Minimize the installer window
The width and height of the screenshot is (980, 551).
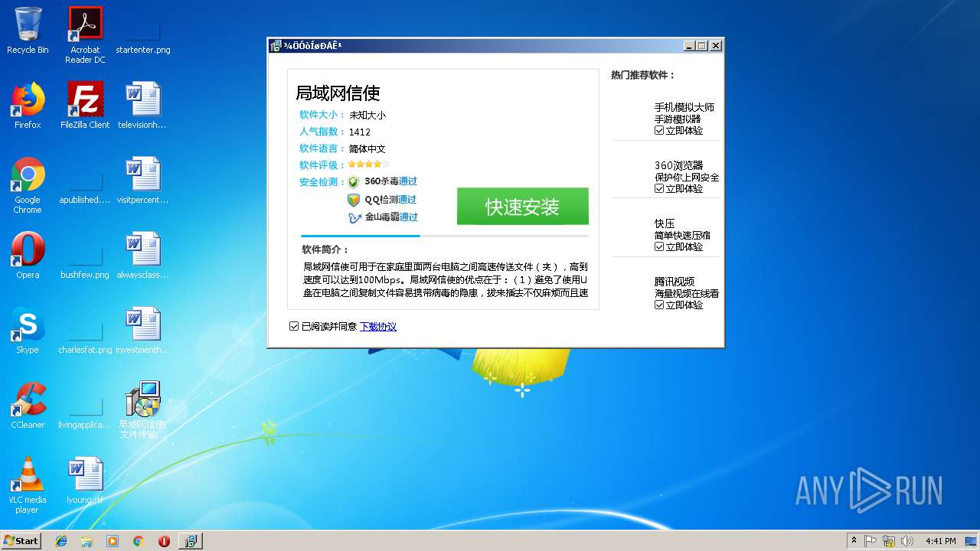[689, 46]
